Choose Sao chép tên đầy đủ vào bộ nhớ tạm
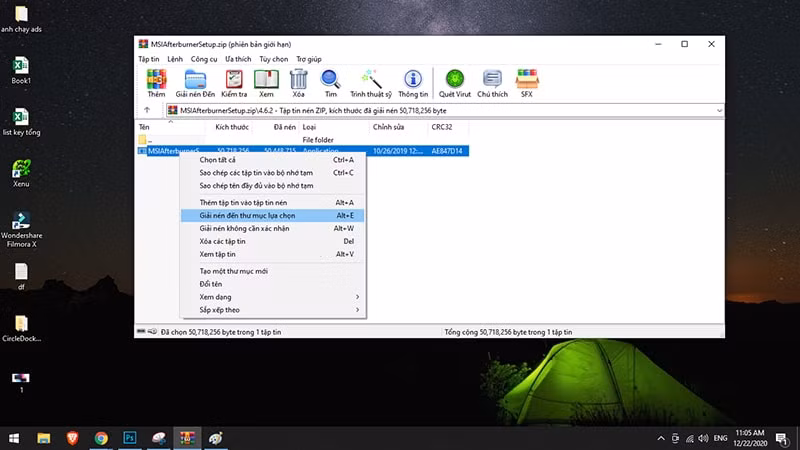The height and width of the screenshot is (450, 800). 272,186
